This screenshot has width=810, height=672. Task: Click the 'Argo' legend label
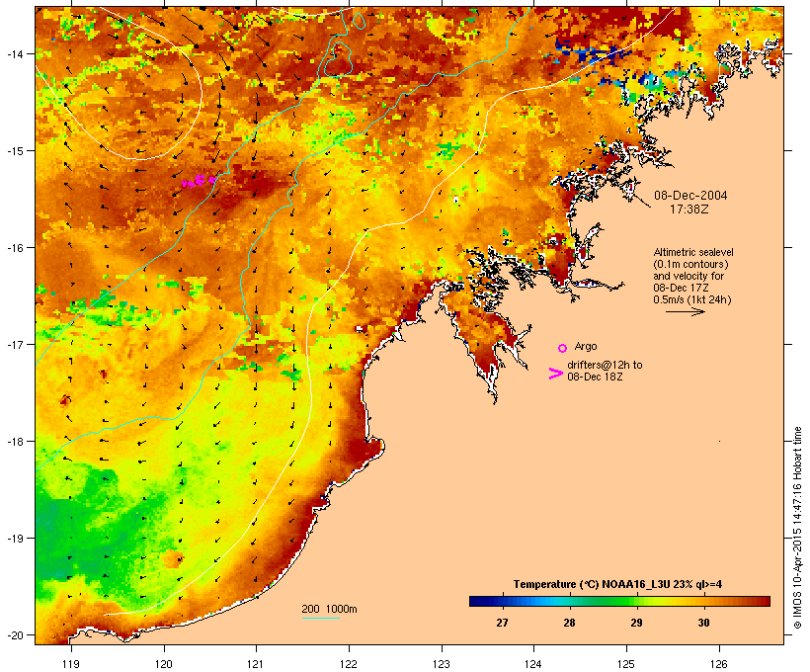tap(586, 346)
